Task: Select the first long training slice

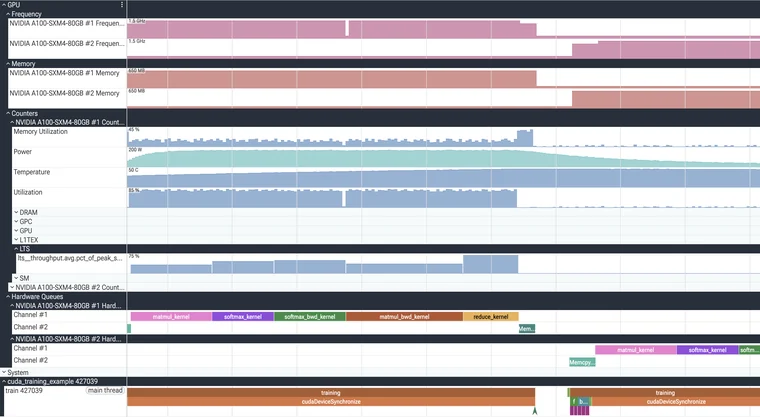Action: point(331,393)
